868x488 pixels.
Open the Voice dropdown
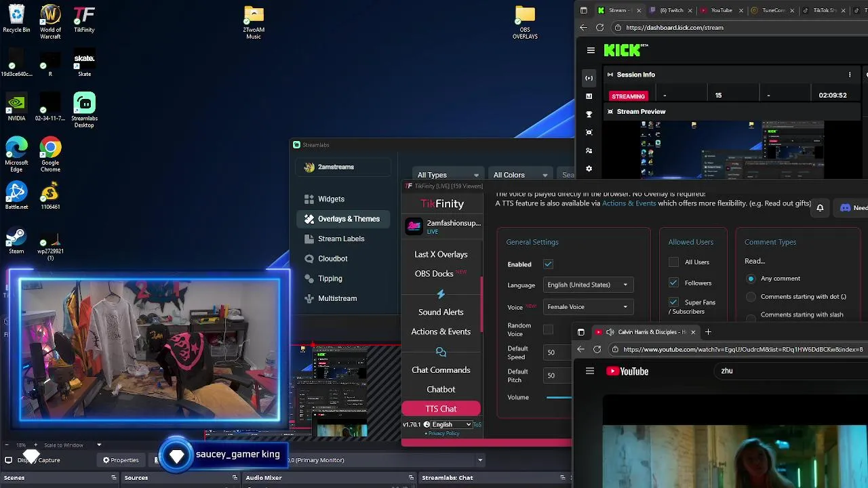588,307
